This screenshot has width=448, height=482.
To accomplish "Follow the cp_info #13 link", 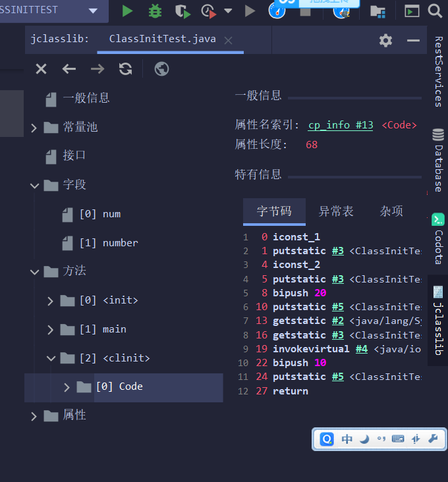I will tap(341, 125).
